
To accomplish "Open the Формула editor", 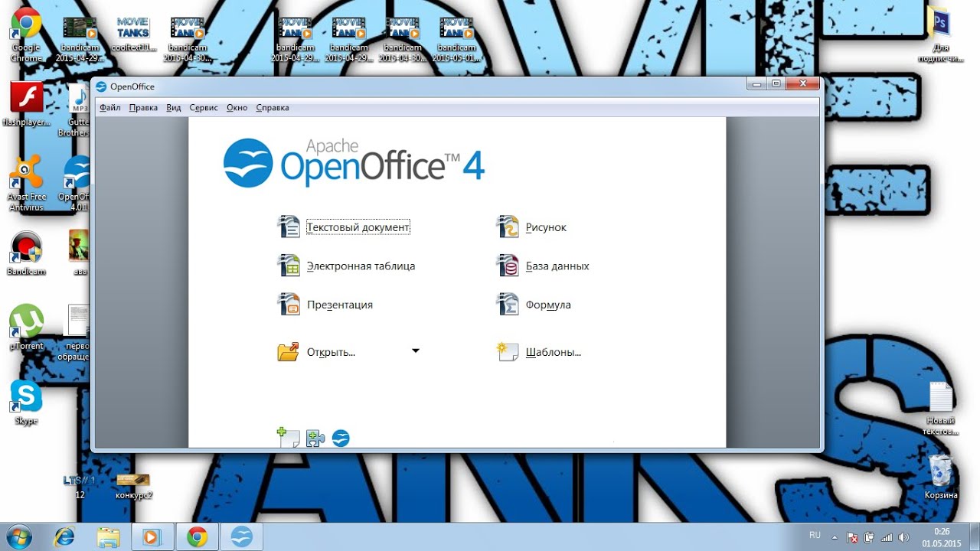I will tap(534, 305).
